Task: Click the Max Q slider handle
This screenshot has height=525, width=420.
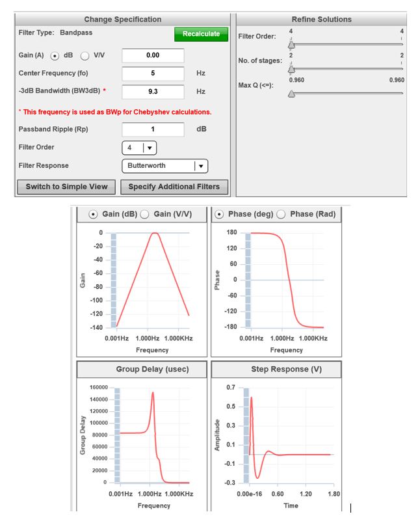Action: tap(291, 94)
